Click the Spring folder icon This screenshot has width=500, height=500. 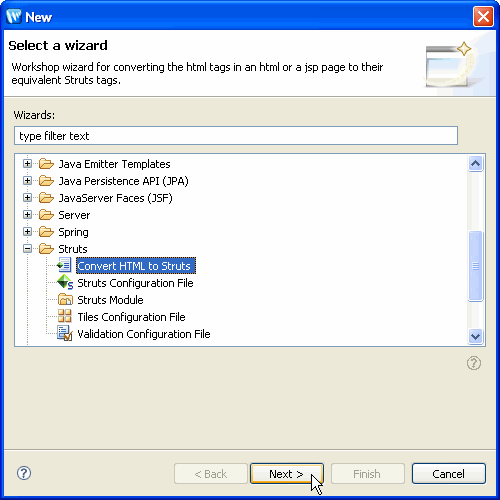tap(46, 232)
